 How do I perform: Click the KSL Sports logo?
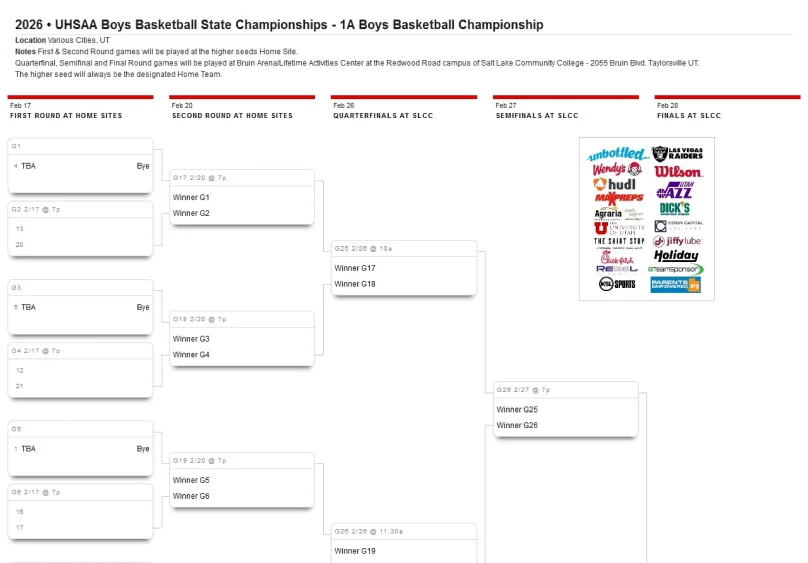tap(616, 284)
